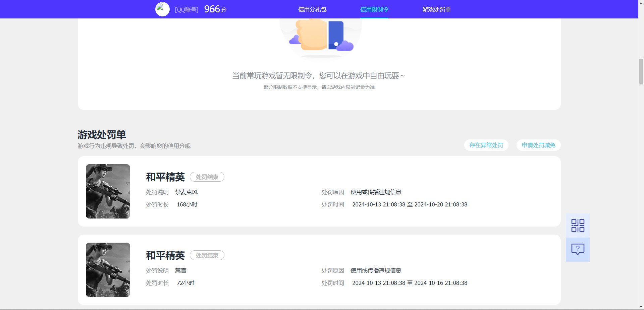
Task: Click 处罚结束 badge on 禁言 card
Action: (207, 255)
